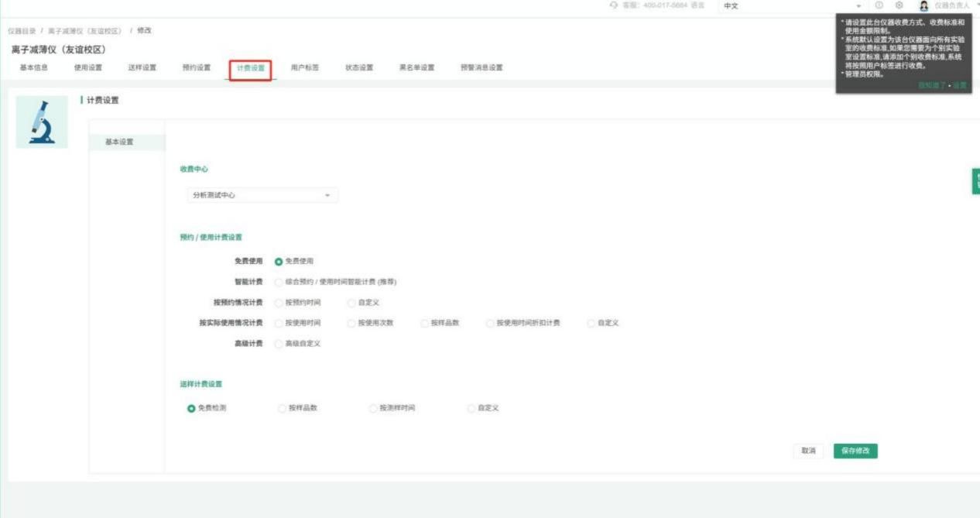Click the 取消 button
This screenshot has height=518, width=980.
pos(808,451)
